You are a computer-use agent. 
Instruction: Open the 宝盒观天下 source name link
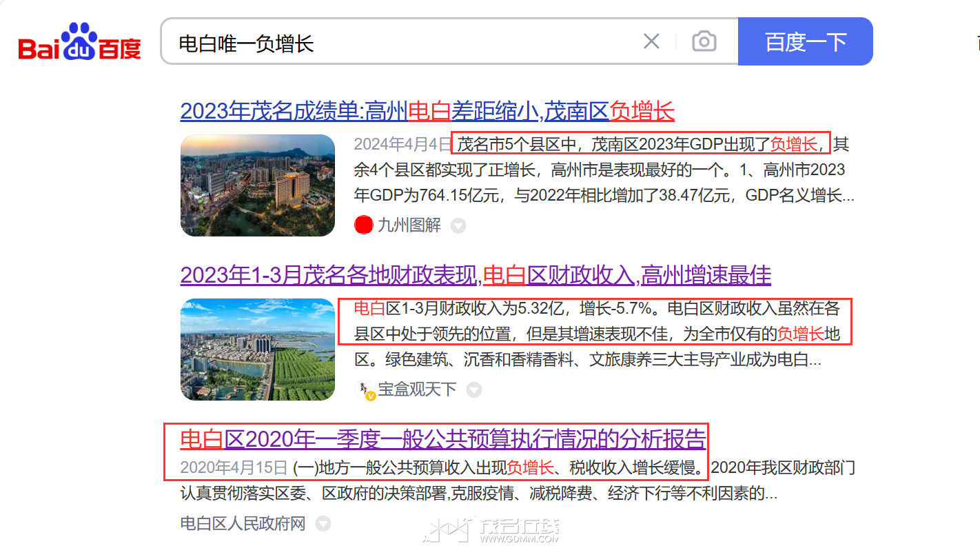coord(417,390)
